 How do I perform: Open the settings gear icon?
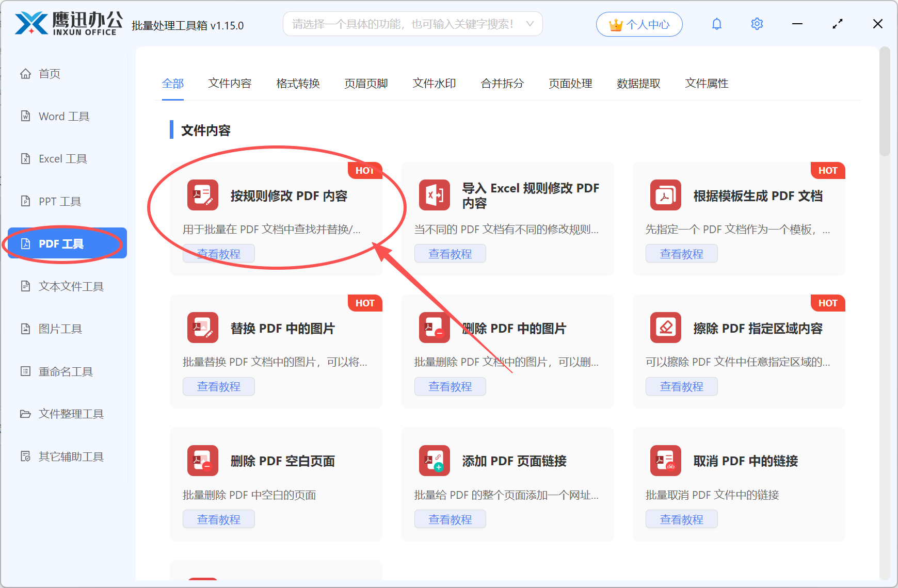[757, 24]
